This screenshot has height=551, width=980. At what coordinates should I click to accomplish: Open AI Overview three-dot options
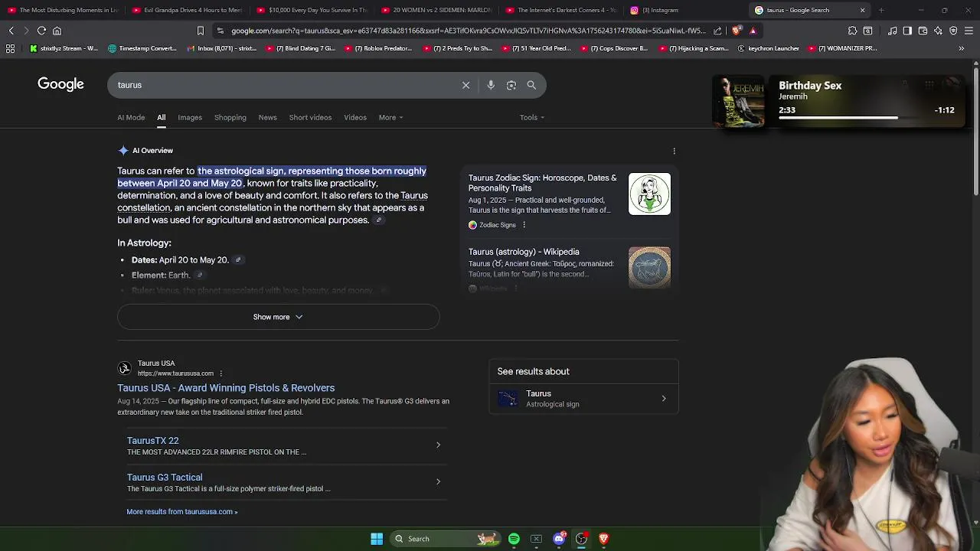(x=674, y=151)
